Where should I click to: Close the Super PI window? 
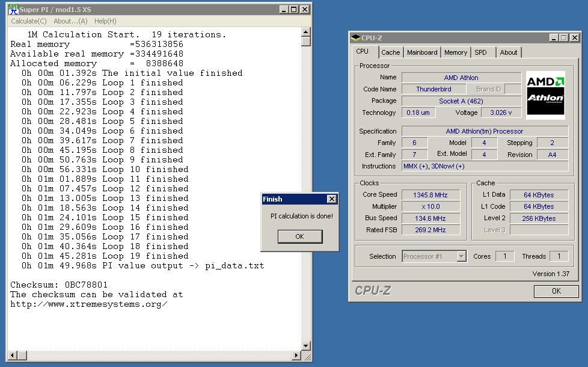coord(305,10)
